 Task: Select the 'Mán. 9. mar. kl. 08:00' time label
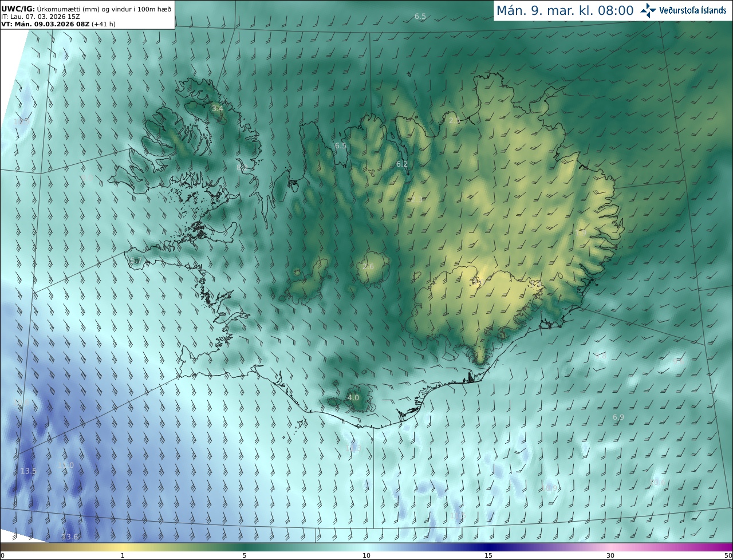[565, 10]
